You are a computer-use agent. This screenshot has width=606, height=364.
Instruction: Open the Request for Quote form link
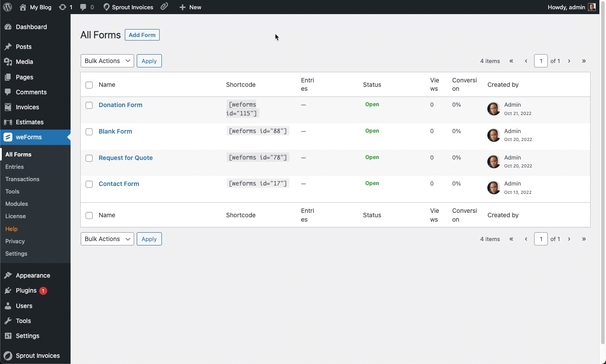tap(126, 158)
